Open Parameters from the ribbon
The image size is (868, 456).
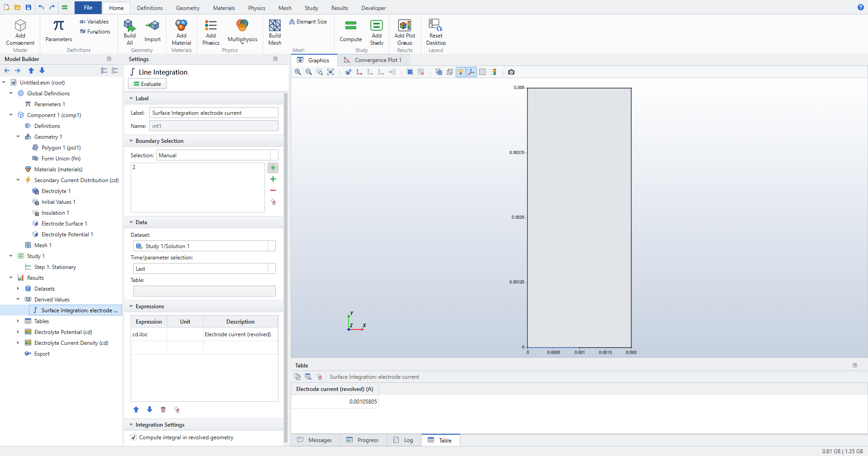tap(59, 31)
